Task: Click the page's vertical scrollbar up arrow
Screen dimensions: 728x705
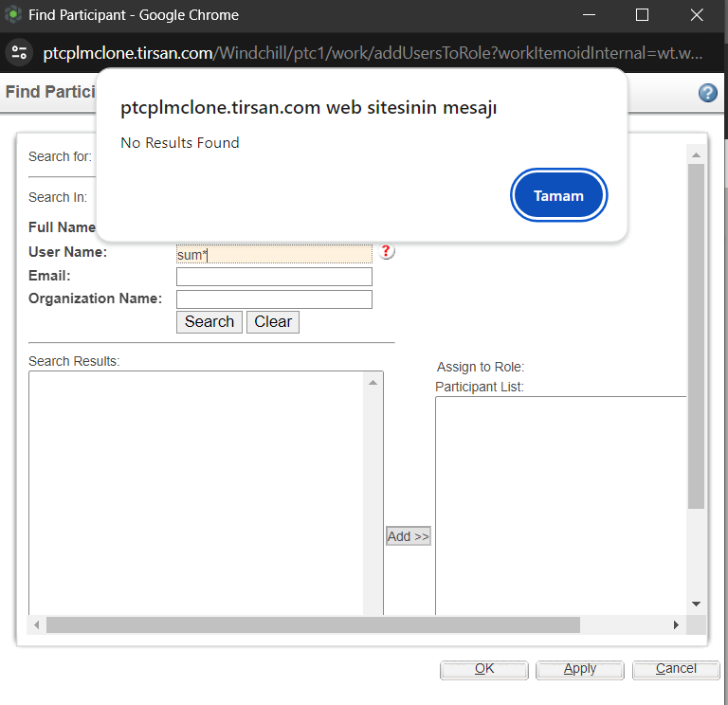Action: click(x=696, y=155)
